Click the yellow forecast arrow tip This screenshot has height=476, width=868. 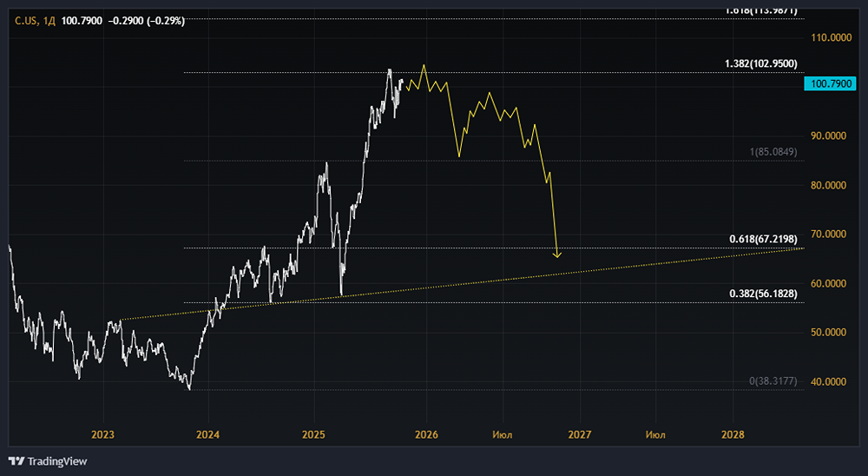click(x=557, y=256)
